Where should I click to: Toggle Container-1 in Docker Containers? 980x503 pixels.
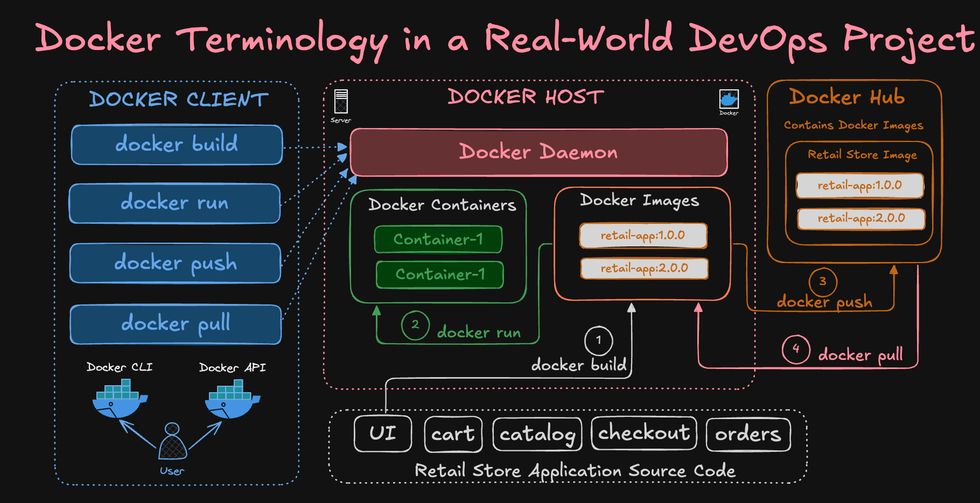(438, 239)
